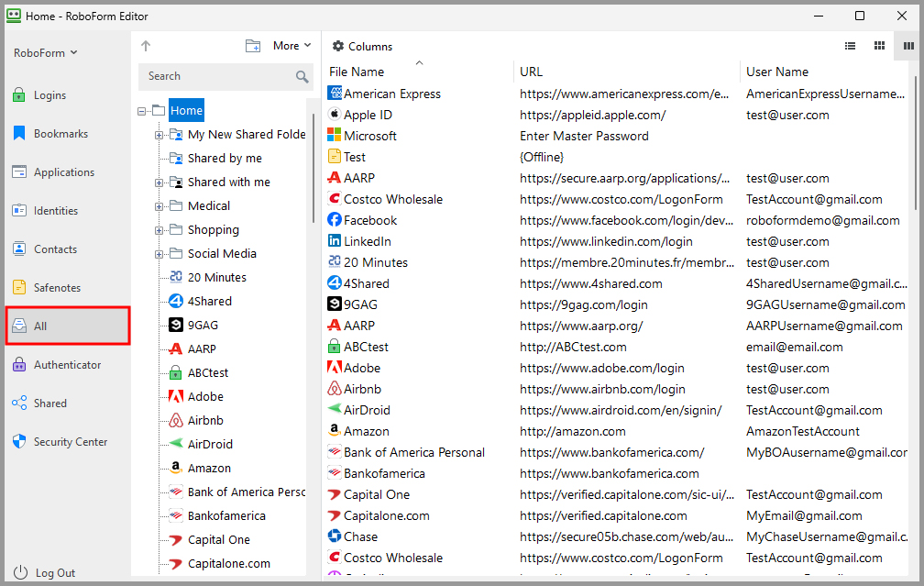Click the Columns gear icon

337,46
